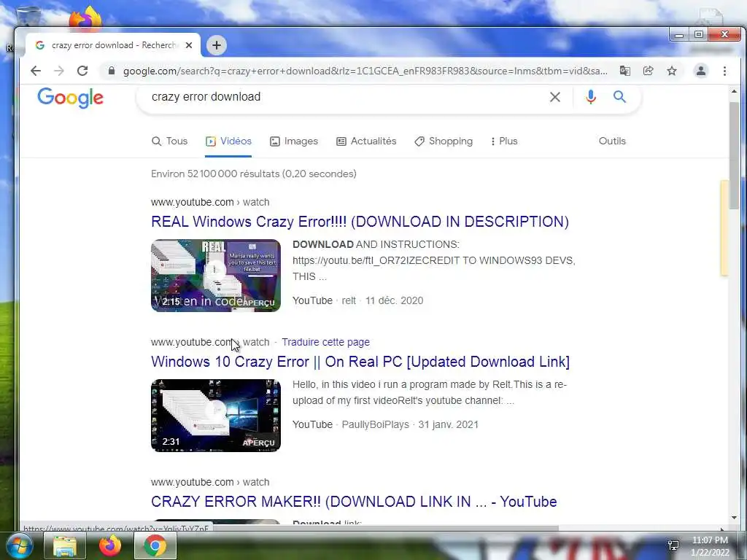The width and height of the screenshot is (747, 560).
Task: Click the scrollbar up arrow
Action: [x=734, y=91]
